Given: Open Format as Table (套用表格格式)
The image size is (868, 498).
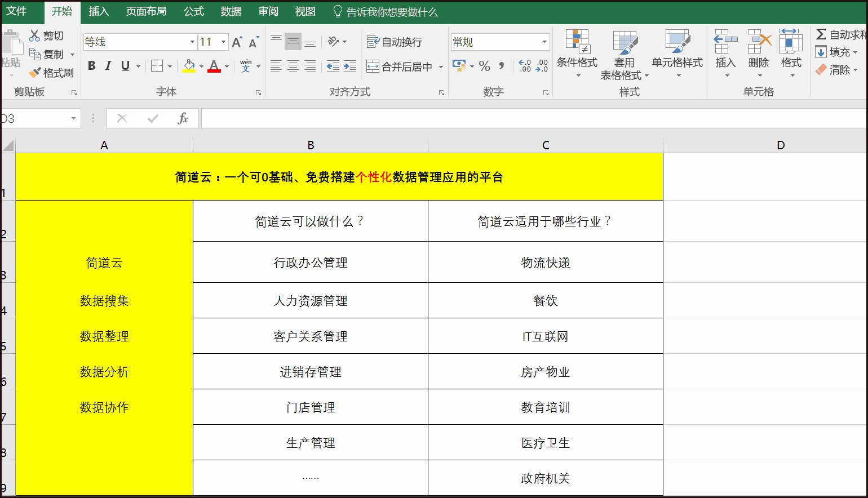Looking at the screenshot, I should 625,55.
